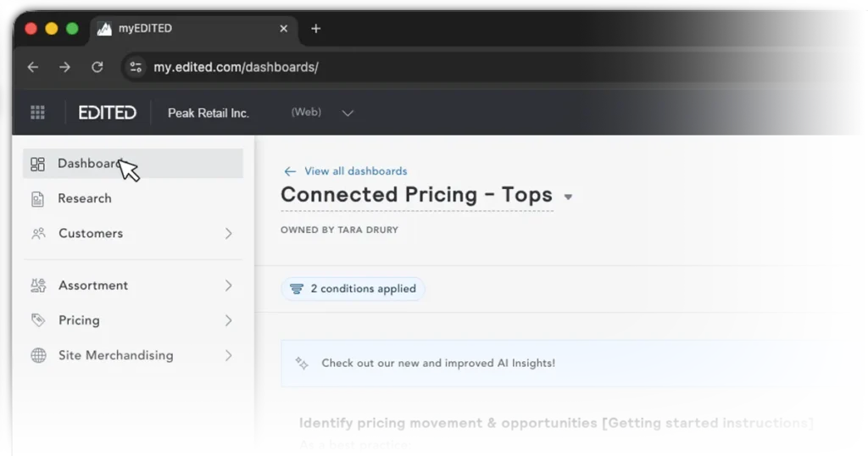Open the apps grid launcher icon
Viewport: 868px width, 456px height.
[37, 113]
